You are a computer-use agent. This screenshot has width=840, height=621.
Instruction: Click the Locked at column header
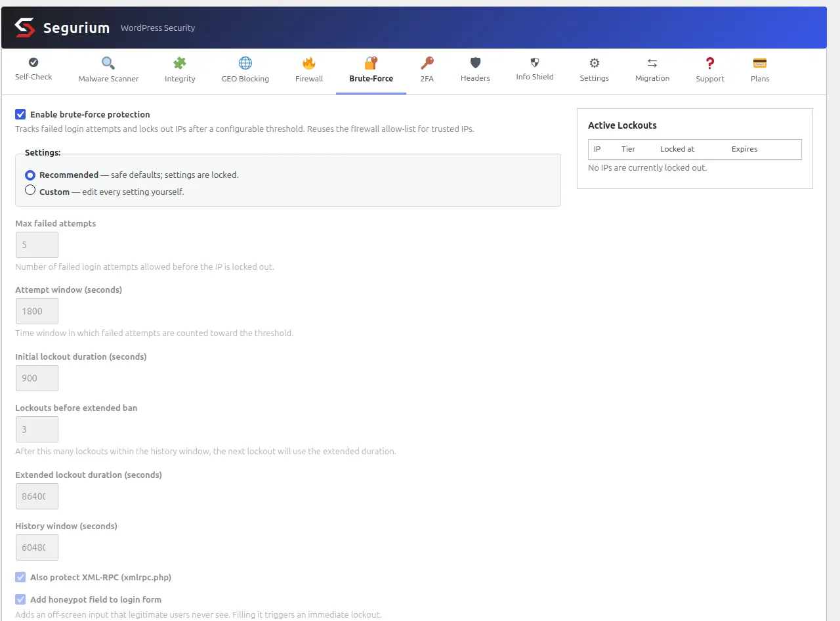(x=677, y=149)
